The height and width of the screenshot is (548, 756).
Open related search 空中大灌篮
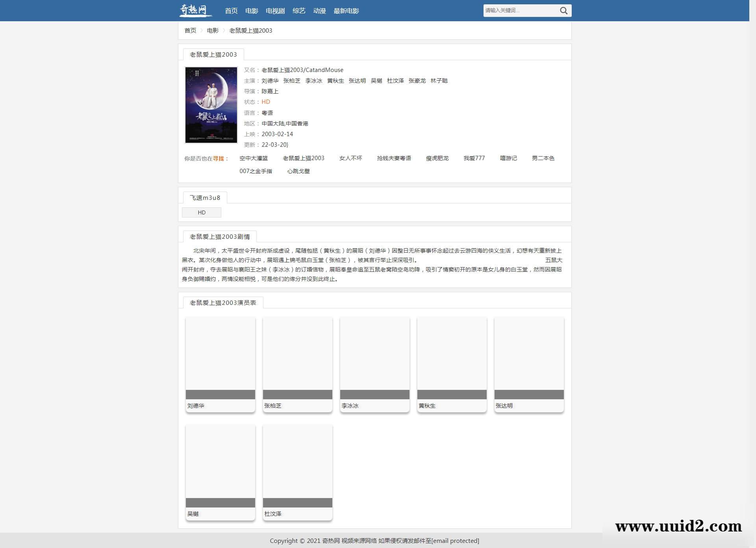[254, 158]
